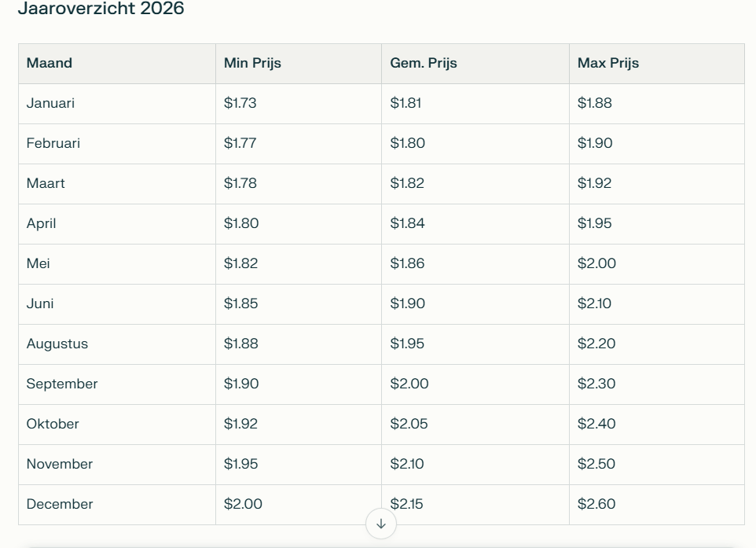Click the Februari month cell
The image size is (756, 548).
tap(53, 143)
